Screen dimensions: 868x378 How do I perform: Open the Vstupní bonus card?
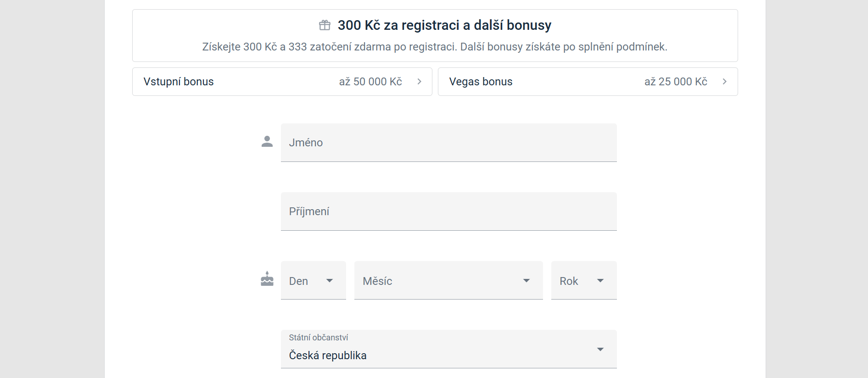(282, 82)
